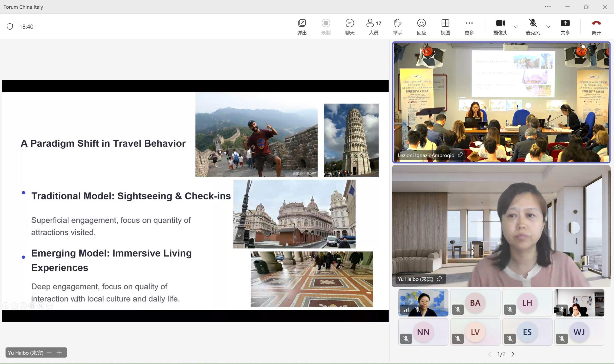
Task: Go to the next page of participant tiles
Action: coord(513,354)
